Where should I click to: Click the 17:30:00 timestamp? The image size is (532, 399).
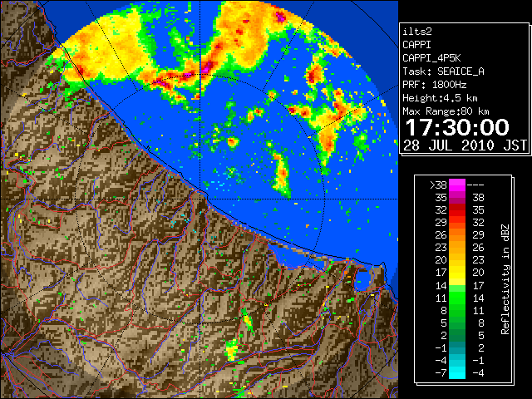[457, 127]
